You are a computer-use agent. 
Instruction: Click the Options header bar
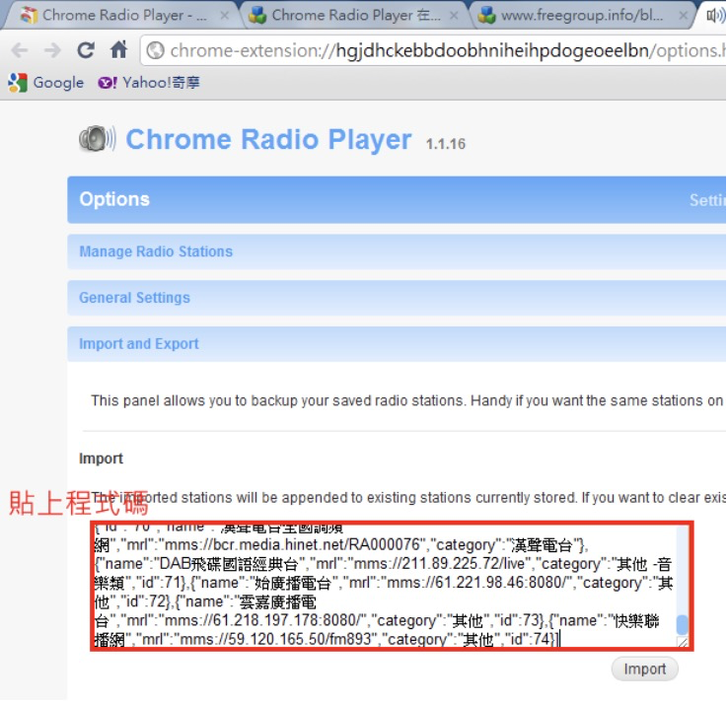[x=397, y=199]
